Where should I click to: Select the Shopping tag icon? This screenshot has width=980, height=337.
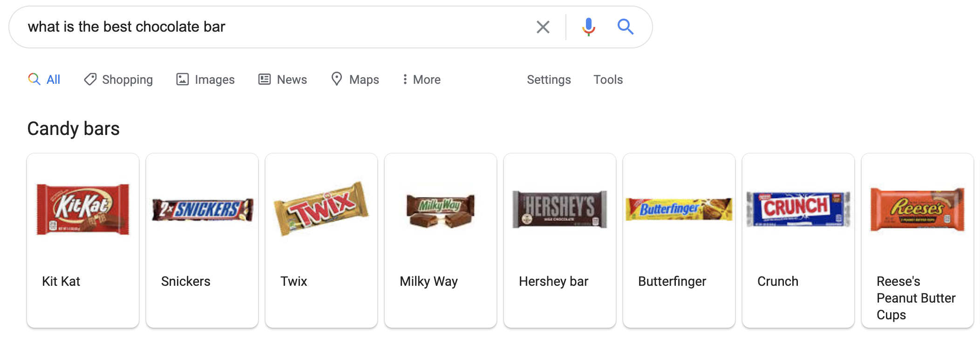point(90,79)
